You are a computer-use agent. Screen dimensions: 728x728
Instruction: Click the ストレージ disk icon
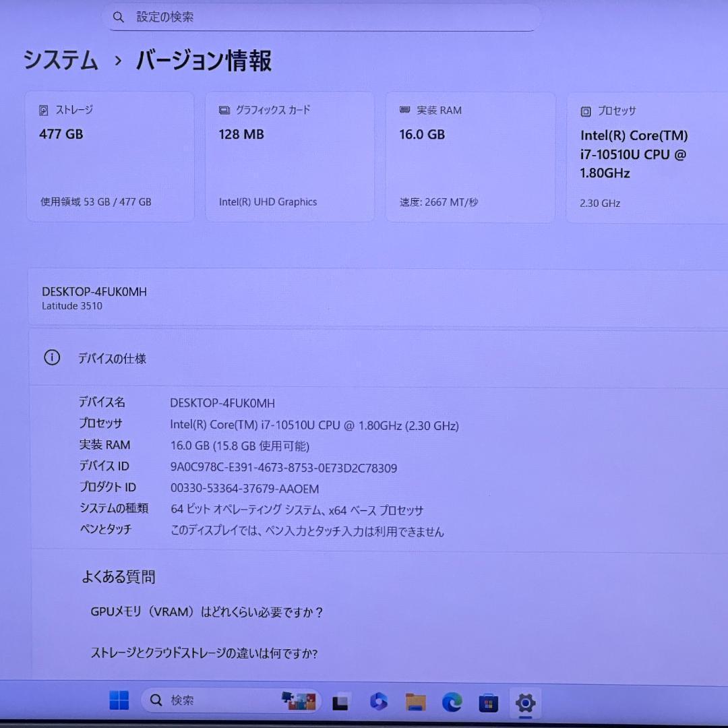pyautogui.click(x=43, y=111)
